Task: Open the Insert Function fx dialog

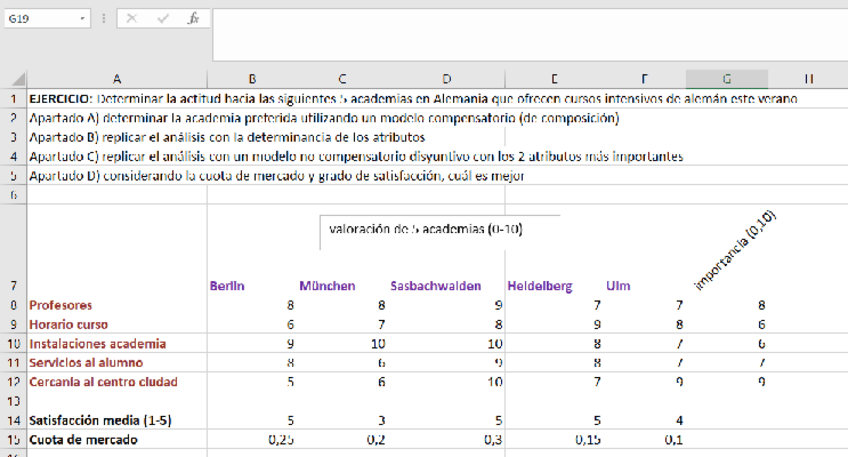Action: (x=193, y=19)
